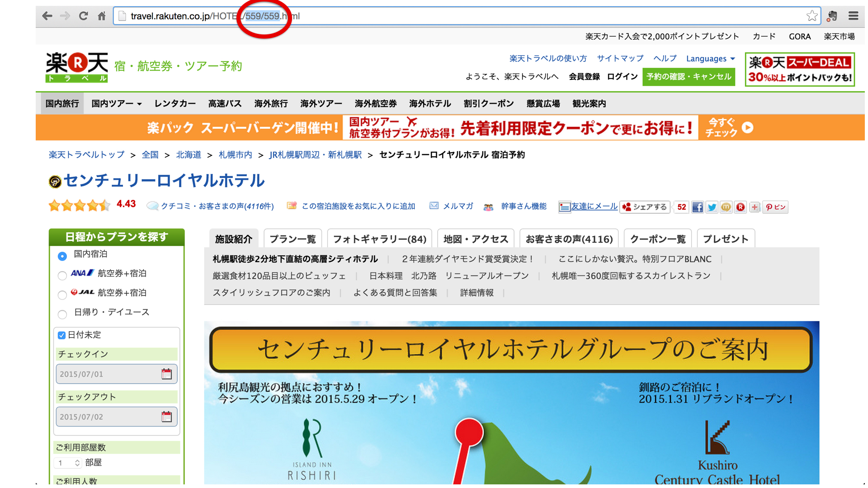This screenshot has width=868, height=488.
Task: Share via mixi icon
Action: coord(726,207)
